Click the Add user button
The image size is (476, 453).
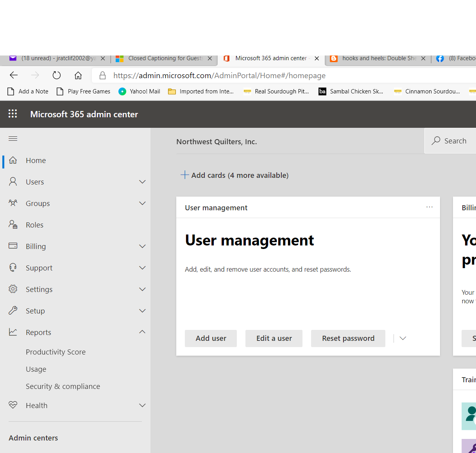click(x=211, y=338)
